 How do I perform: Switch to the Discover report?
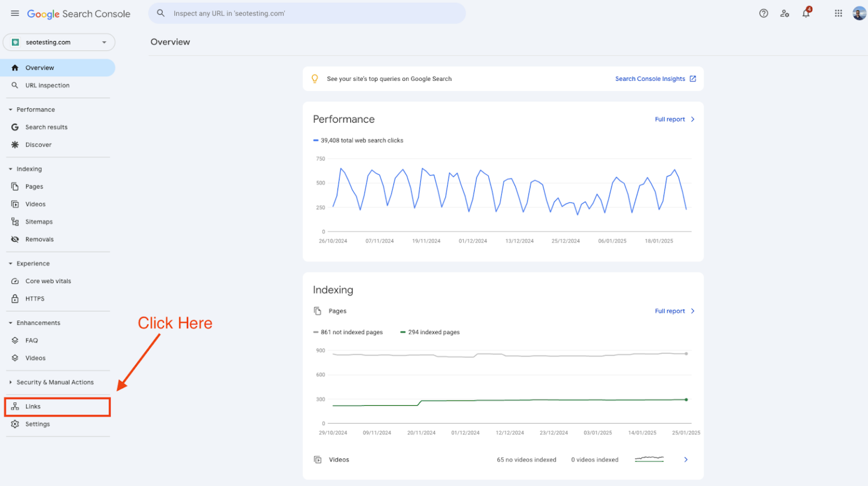click(x=38, y=144)
